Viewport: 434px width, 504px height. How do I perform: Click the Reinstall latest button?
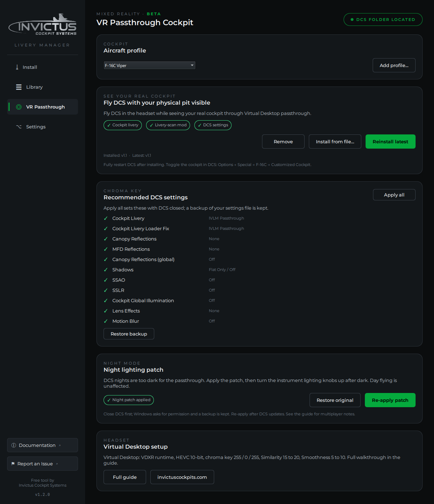pos(390,142)
